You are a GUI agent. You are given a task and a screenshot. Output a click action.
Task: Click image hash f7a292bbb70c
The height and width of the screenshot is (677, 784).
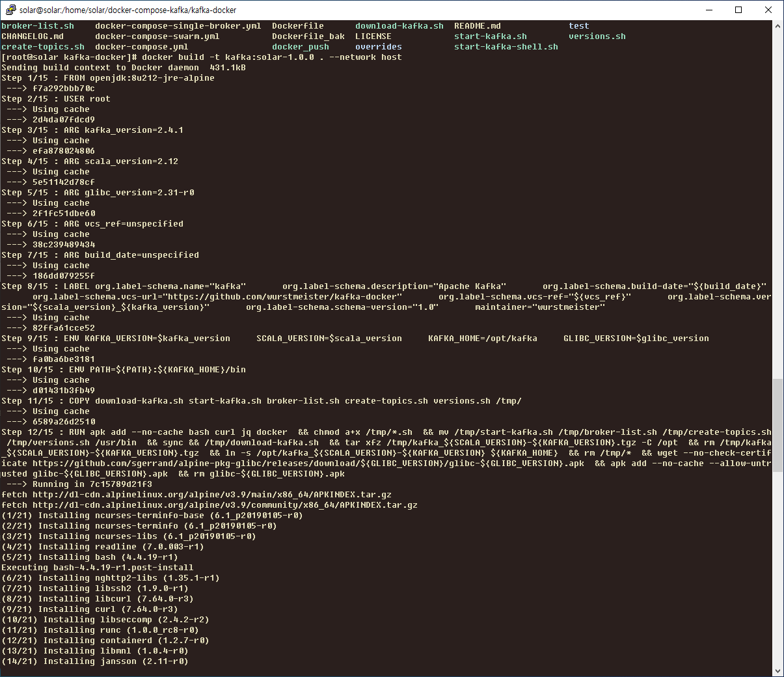point(64,89)
